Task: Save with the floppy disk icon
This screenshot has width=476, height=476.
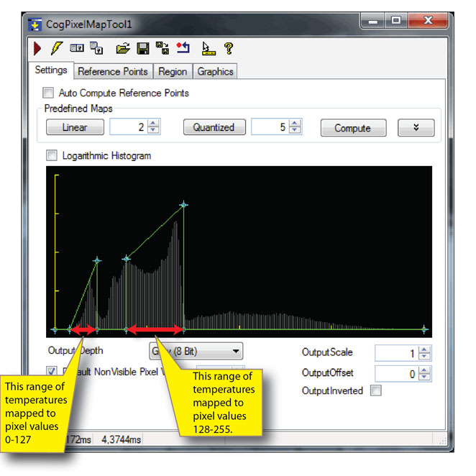Action: point(142,48)
